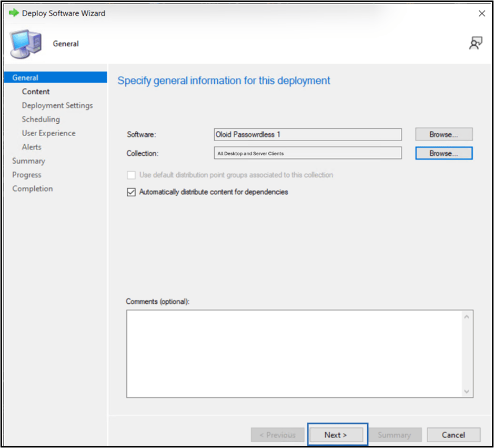Close the Deploy Software Wizard window
This screenshot has width=494, height=448.
click(x=482, y=13)
